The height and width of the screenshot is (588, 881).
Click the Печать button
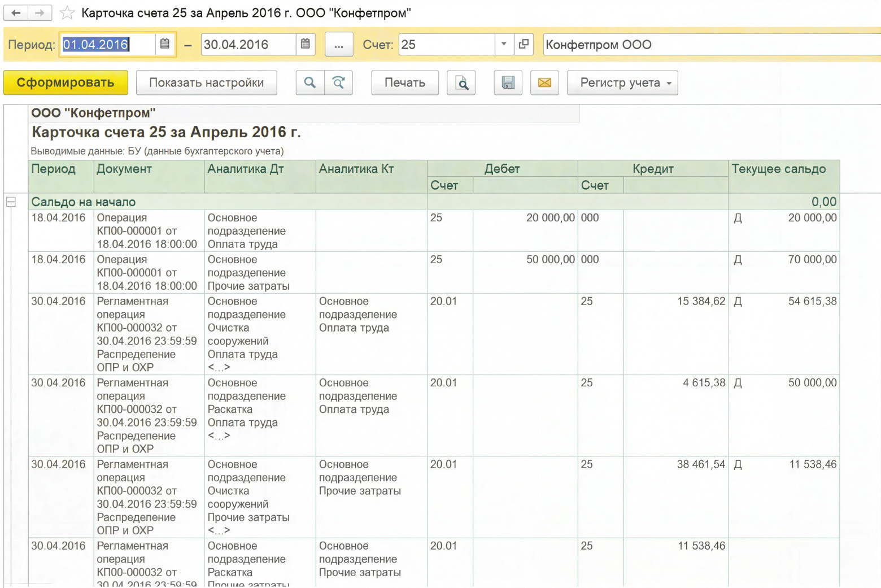[x=404, y=82]
